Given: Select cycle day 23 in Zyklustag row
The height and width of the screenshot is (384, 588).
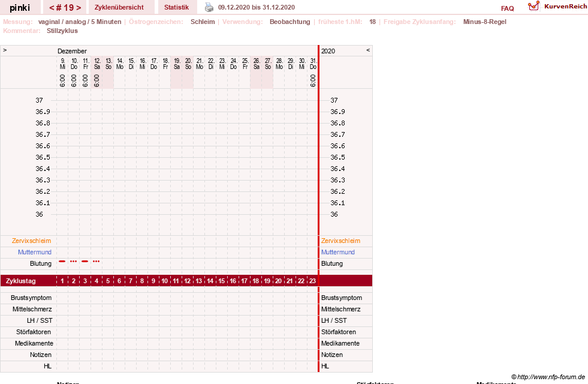Looking at the screenshot, I should [312, 281].
